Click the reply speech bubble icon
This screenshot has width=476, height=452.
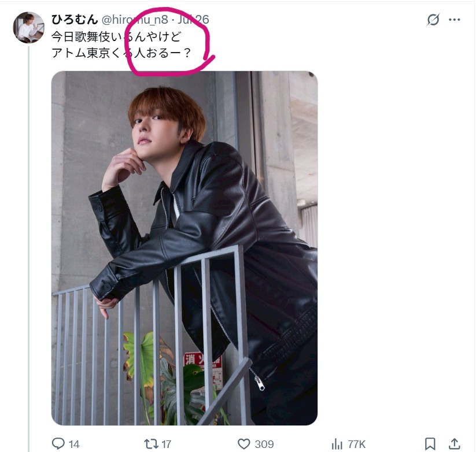point(58,444)
